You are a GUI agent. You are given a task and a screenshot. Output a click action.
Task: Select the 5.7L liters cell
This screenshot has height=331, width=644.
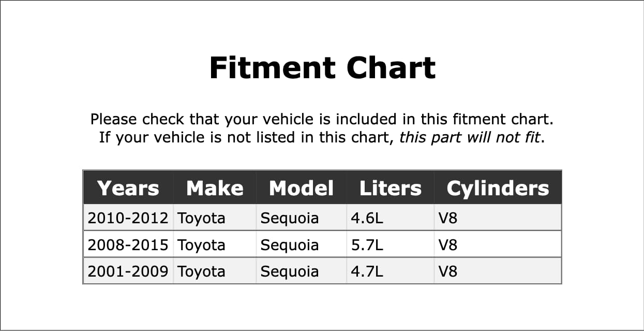click(367, 244)
